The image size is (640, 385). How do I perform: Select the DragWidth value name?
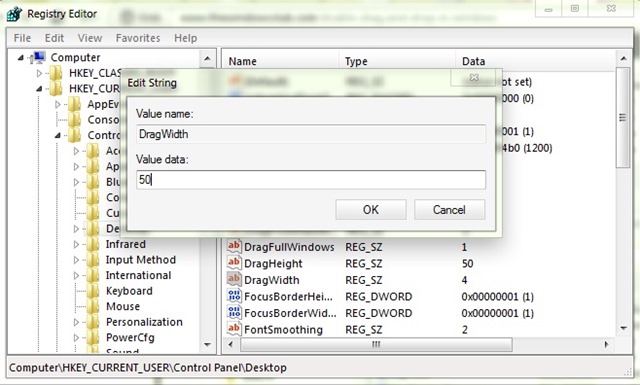tap(271, 280)
